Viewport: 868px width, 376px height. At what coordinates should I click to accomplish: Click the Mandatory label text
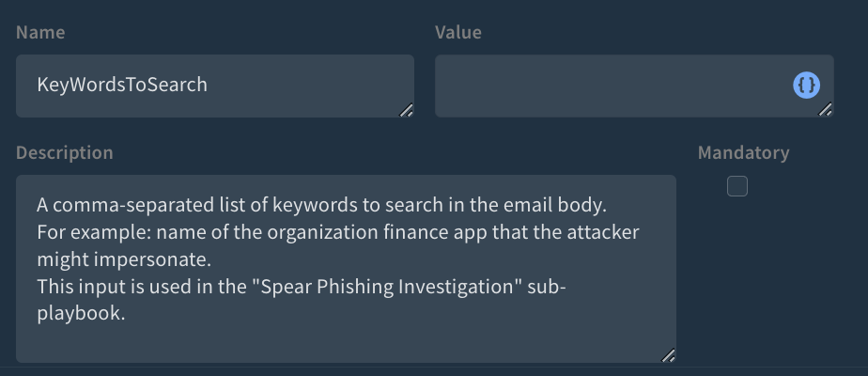click(x=743, y=152)
